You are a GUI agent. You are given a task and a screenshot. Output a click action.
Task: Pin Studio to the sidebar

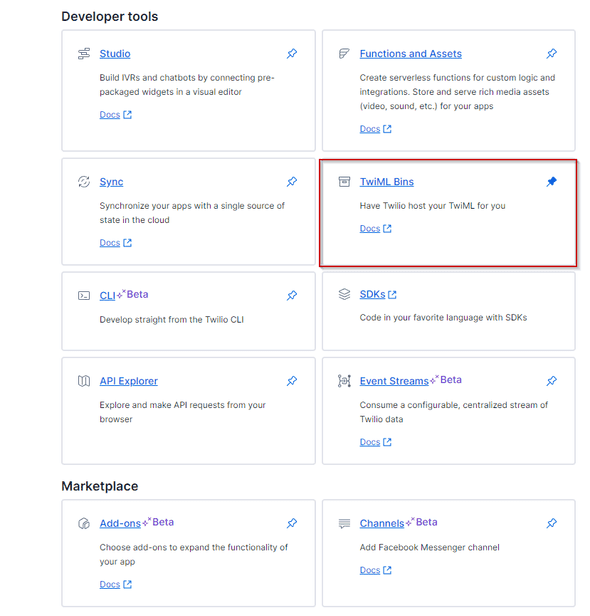[x=291, y=53]
